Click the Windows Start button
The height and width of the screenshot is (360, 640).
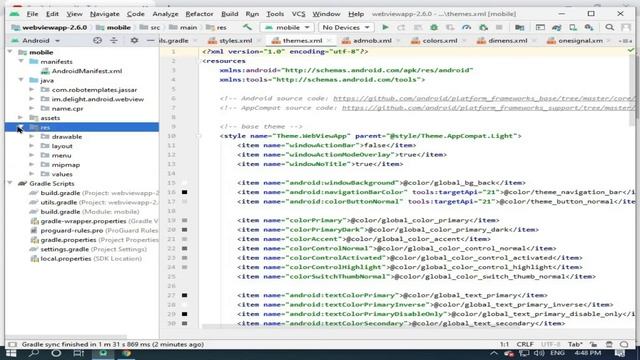11,353
